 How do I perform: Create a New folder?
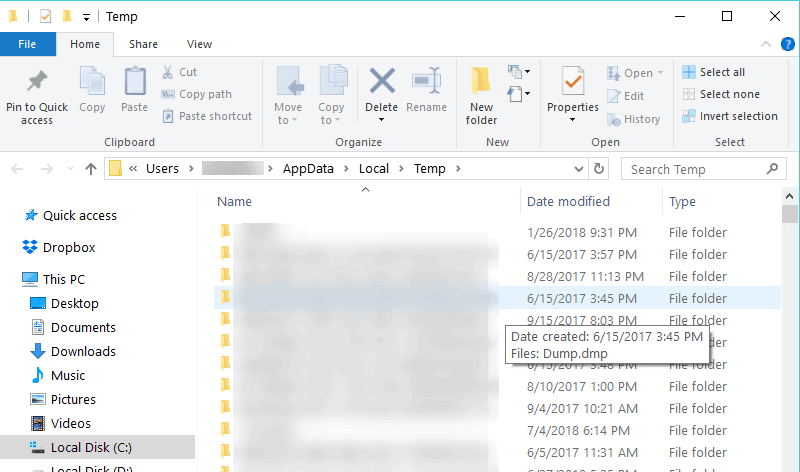click(x=481, y=95)
